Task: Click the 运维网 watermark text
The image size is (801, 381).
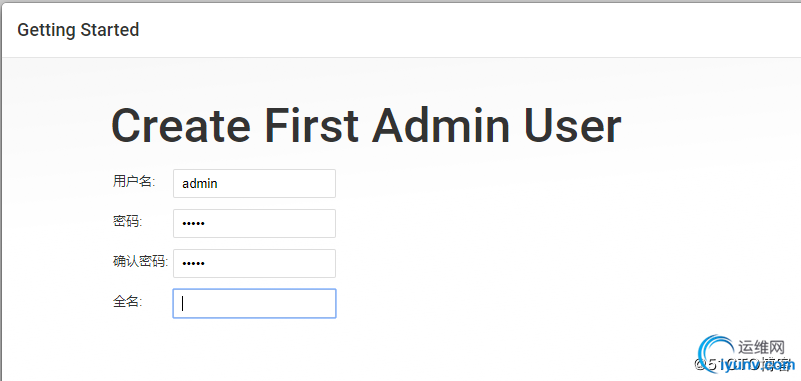Action: pos(761,348)
